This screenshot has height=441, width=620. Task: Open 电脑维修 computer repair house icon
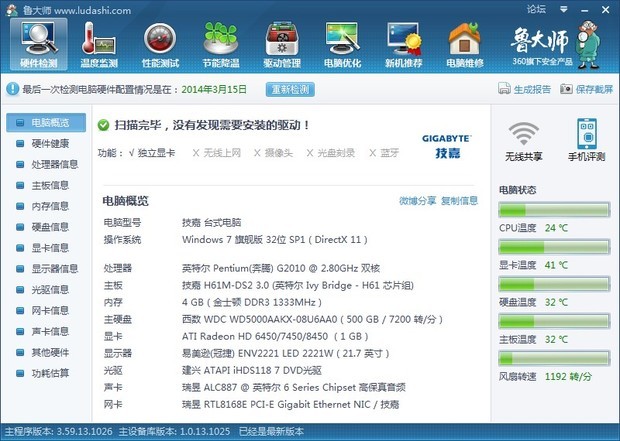pyautogui.click(x=465, y=44)
